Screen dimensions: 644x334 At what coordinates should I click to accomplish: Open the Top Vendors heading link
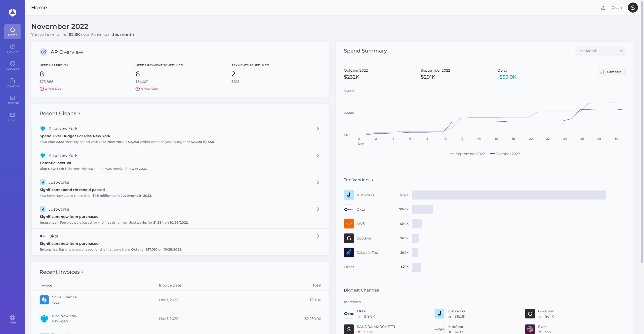pyautogui.click(x=358, y=180)
